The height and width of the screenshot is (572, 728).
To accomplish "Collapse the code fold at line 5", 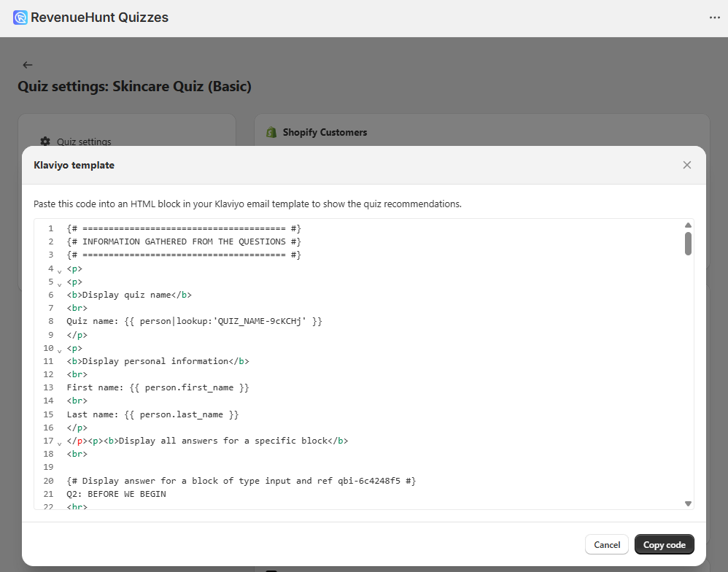I will [59, 284].
